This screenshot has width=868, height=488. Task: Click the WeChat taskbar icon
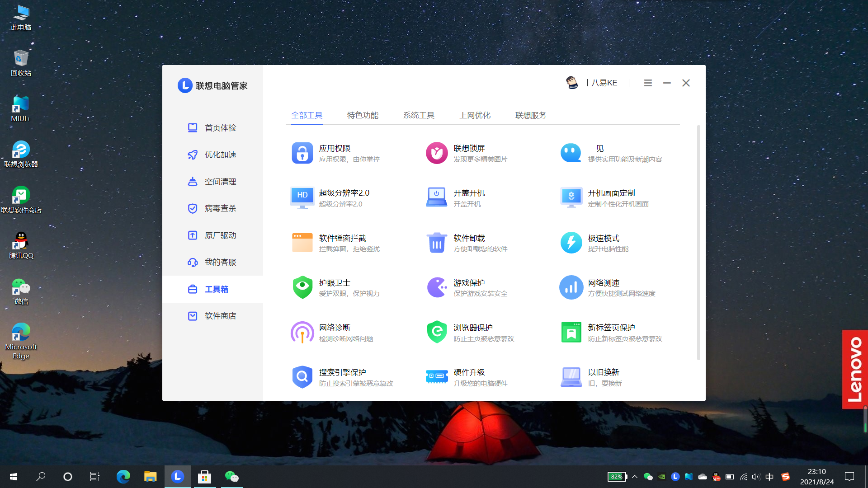click(231, 477)
